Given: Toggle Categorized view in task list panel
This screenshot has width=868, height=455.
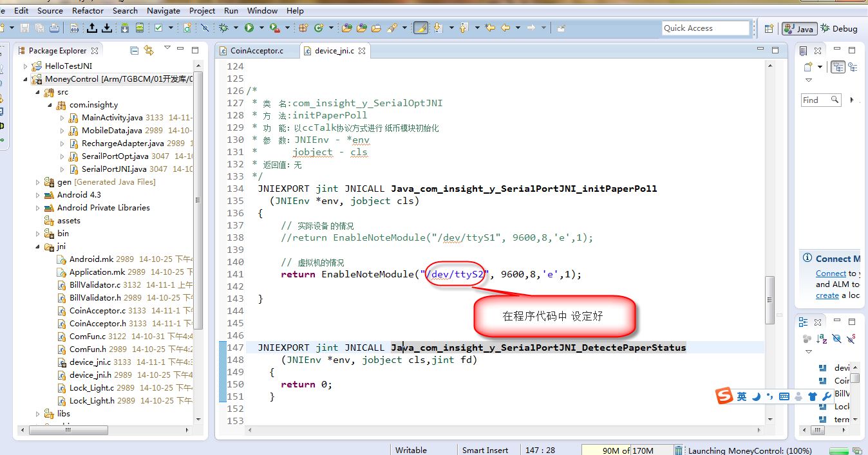Looking at the screenshot, I should (838, 67).
